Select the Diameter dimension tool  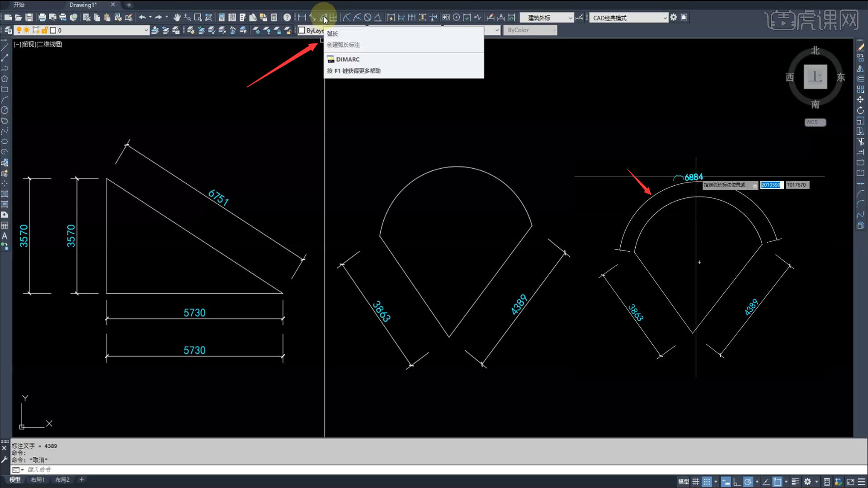pyautogui.click(x=368, y=18)
